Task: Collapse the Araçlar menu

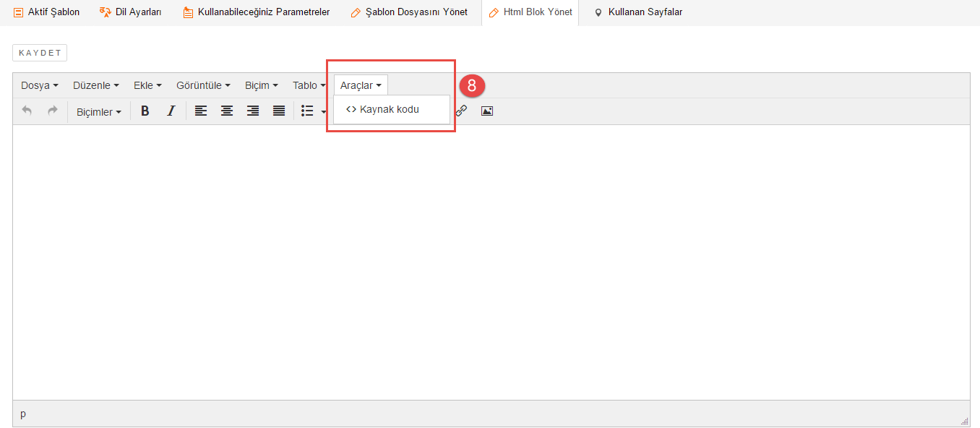Action: click(361, 85)
